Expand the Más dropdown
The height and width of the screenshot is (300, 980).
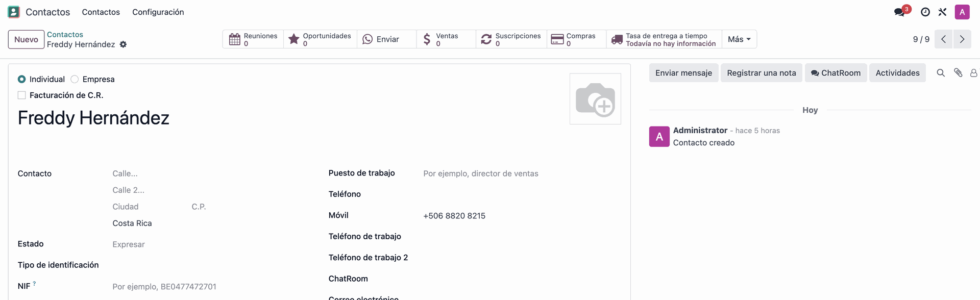coord(739,39)
